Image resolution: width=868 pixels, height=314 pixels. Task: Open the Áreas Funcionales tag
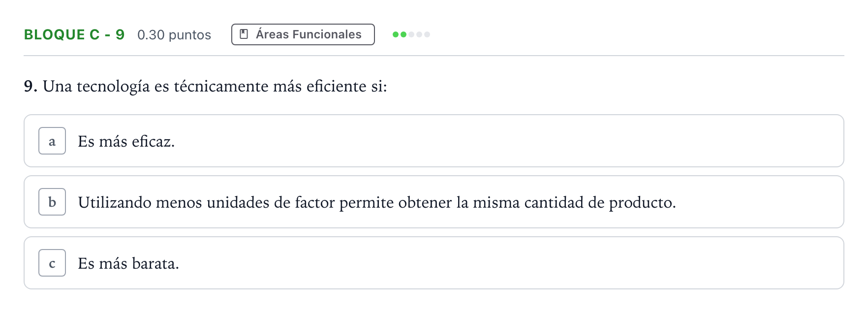coord(303,34)
